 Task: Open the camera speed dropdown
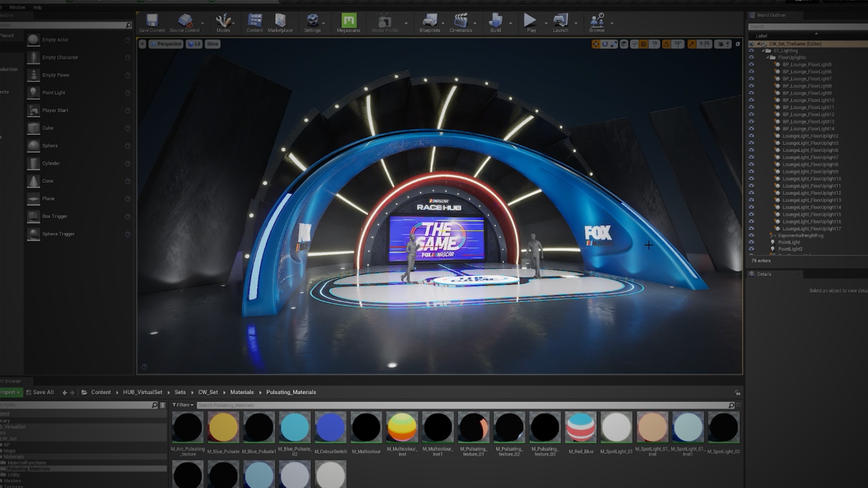724,44
